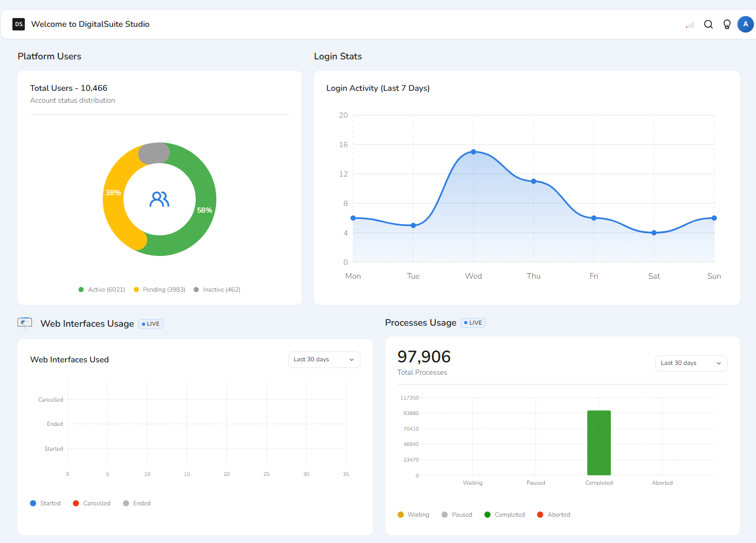
Task: Toggle Paused legend in Processes chart
Action: coord(457,515)
